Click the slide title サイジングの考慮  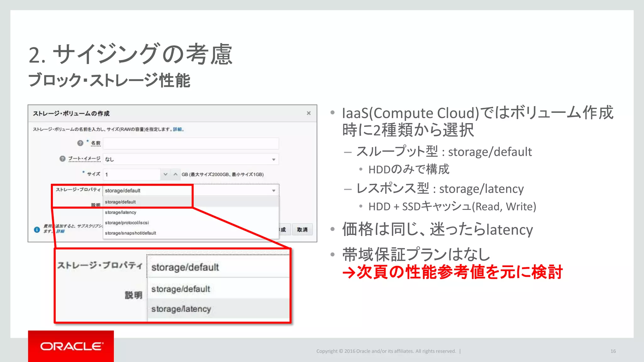point(130,54)
